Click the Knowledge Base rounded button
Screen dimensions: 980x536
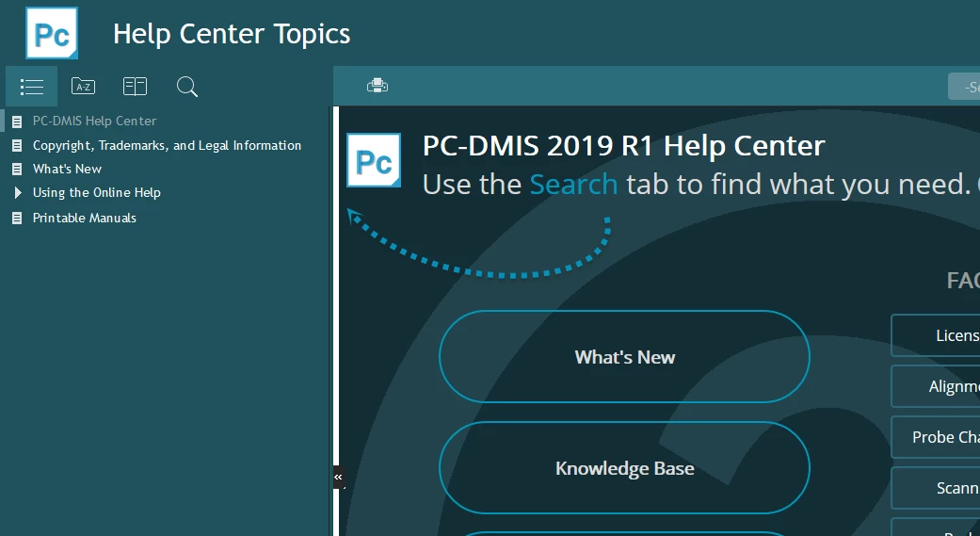coord(624,468)
